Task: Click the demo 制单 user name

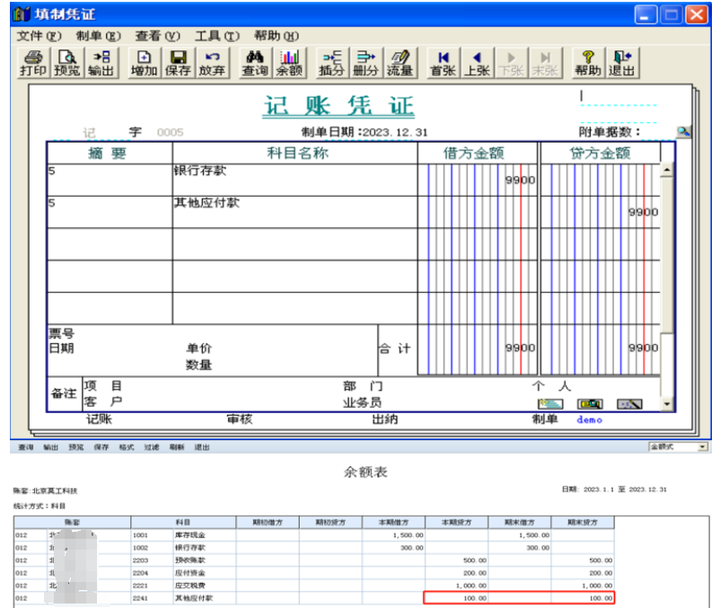Action: [590, 419]
